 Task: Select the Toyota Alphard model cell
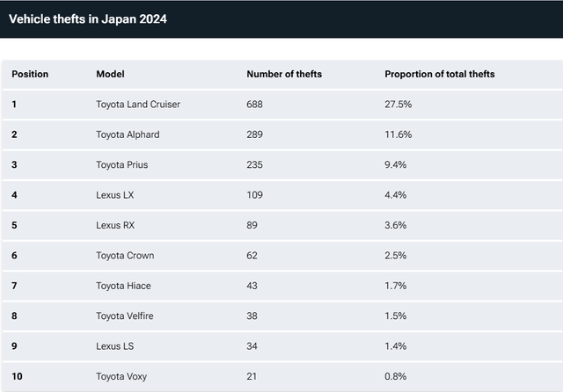[128, 134]
